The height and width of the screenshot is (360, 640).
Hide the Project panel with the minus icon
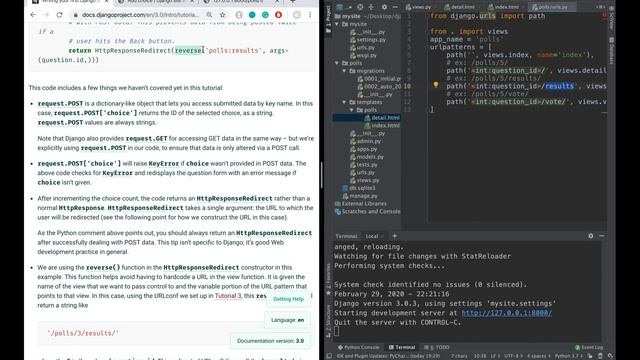(395, 7)
